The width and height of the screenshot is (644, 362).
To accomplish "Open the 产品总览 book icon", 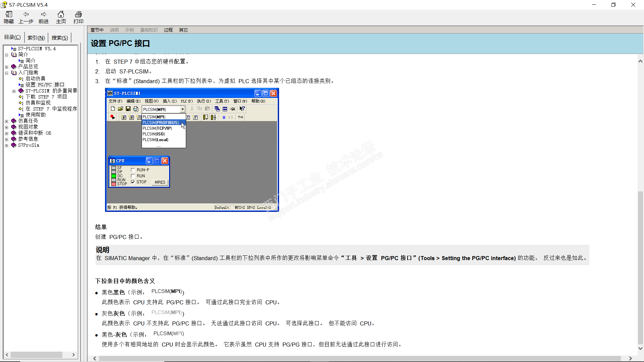I will pyautogui.click(x=14, y=67).
